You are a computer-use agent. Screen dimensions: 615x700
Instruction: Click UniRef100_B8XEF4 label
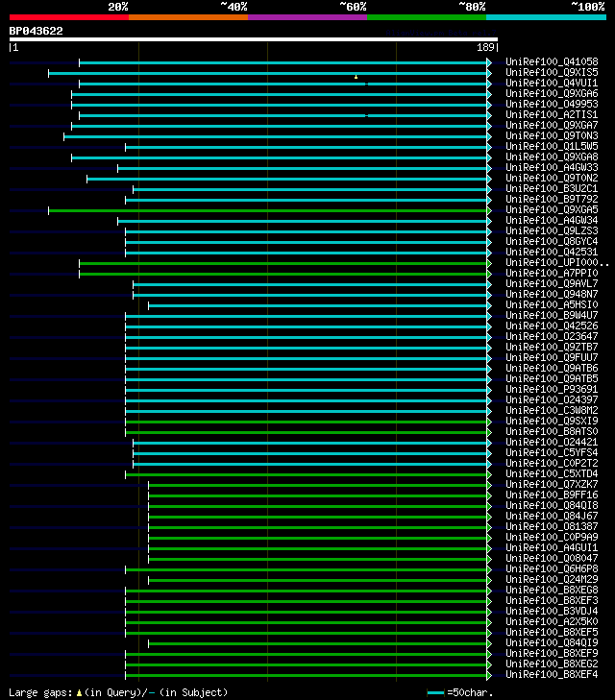(552, 674)
